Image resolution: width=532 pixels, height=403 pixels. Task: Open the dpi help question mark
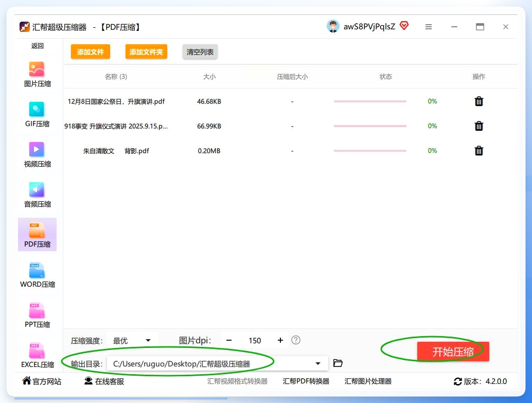click(x=296, y=340)
